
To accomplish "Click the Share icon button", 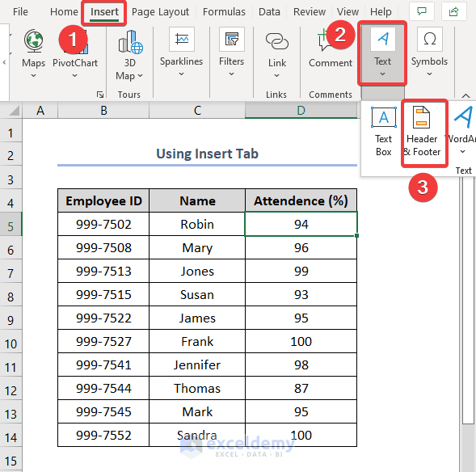I will [x=453, y=11].
